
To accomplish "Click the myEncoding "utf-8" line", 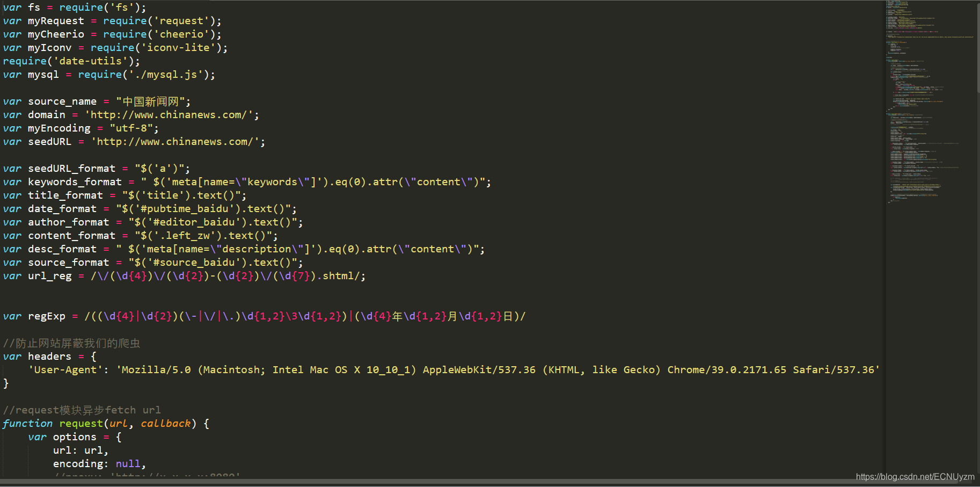I will (81, 128).
